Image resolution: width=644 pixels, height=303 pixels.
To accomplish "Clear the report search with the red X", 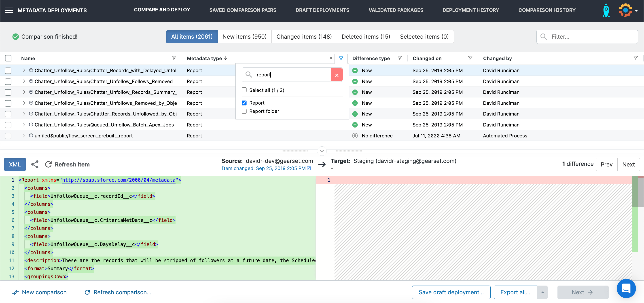I will click(x=337, y=74).
